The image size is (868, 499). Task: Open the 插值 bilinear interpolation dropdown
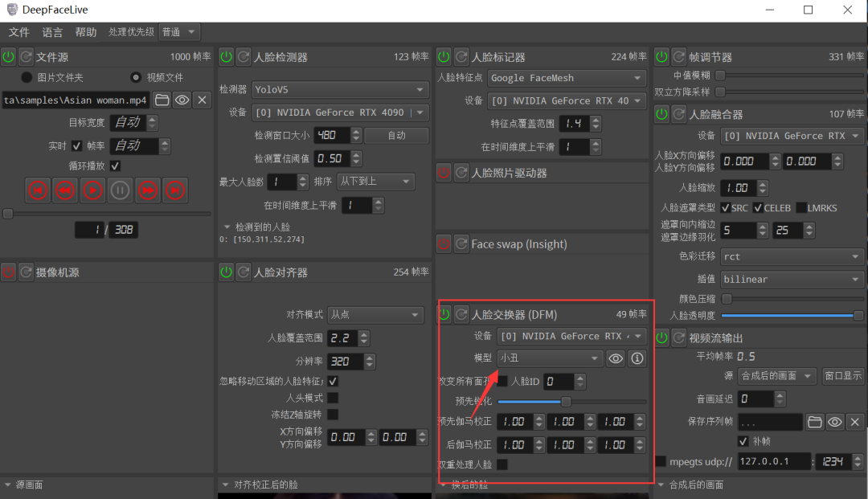coord(792,280)
